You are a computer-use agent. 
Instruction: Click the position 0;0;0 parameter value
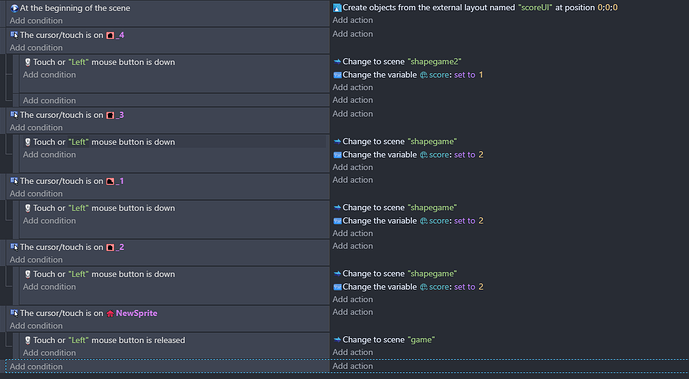coord(607,7)
